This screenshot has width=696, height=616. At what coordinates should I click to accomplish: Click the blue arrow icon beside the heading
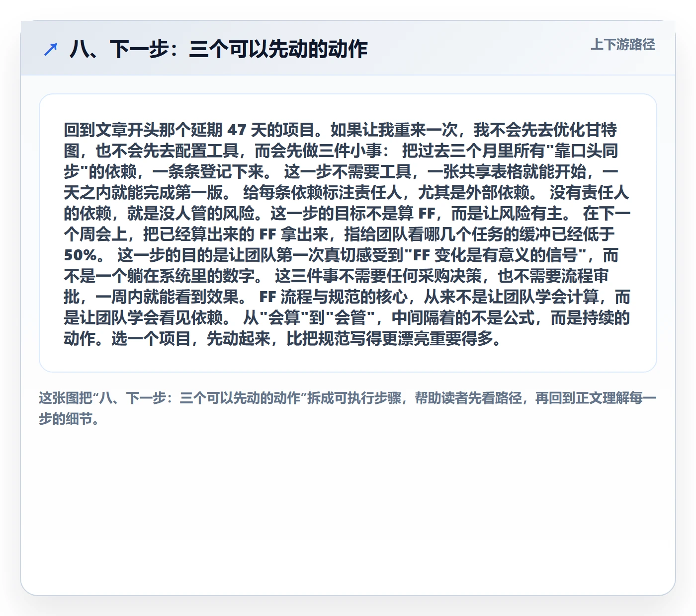[51, 49]
